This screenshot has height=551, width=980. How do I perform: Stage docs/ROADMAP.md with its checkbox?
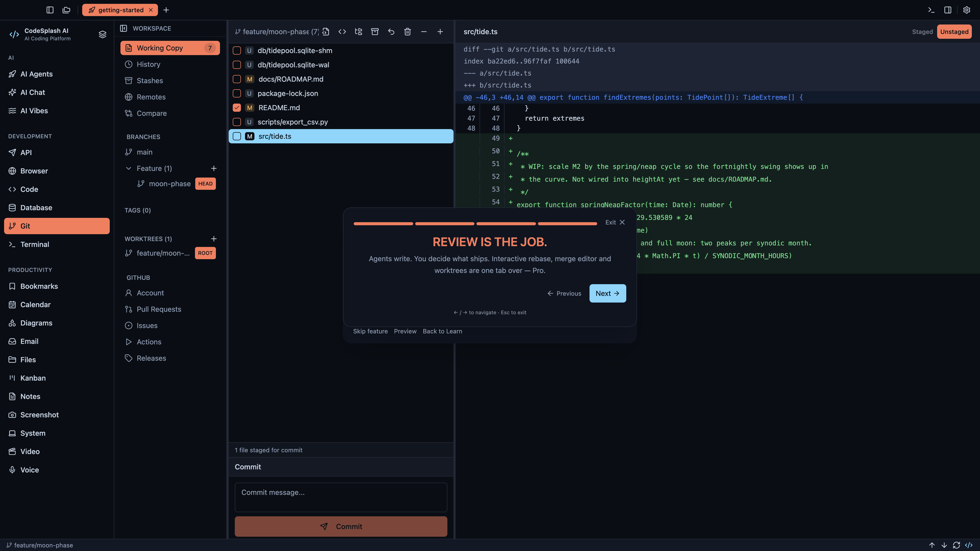click(x=237, y=79)
